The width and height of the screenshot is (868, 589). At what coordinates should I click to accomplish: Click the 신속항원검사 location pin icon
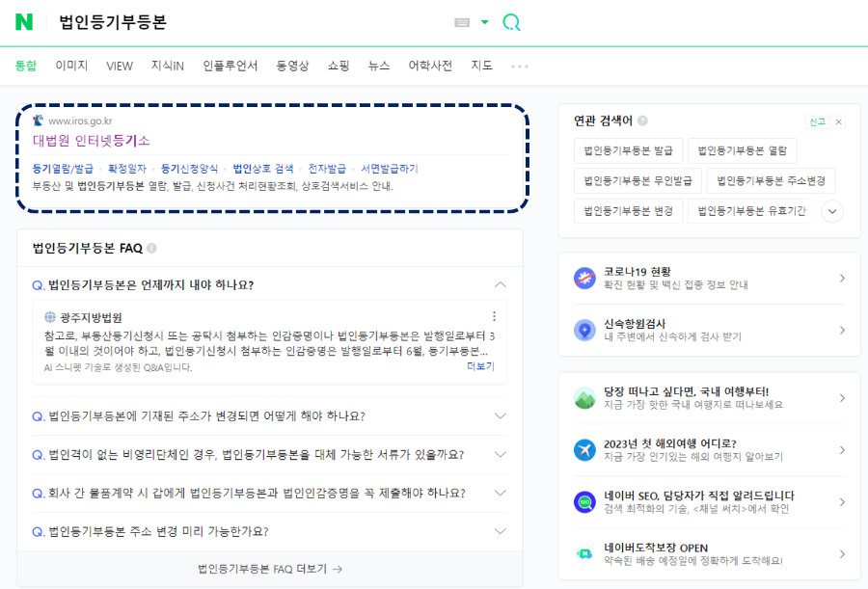coord(584,330)
